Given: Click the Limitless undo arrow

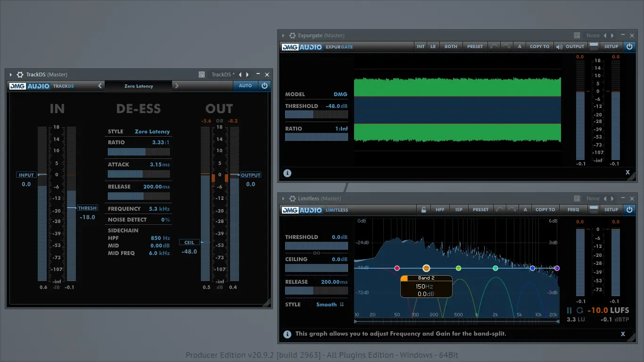Looking at the screenshot, I should click(499, 210).
